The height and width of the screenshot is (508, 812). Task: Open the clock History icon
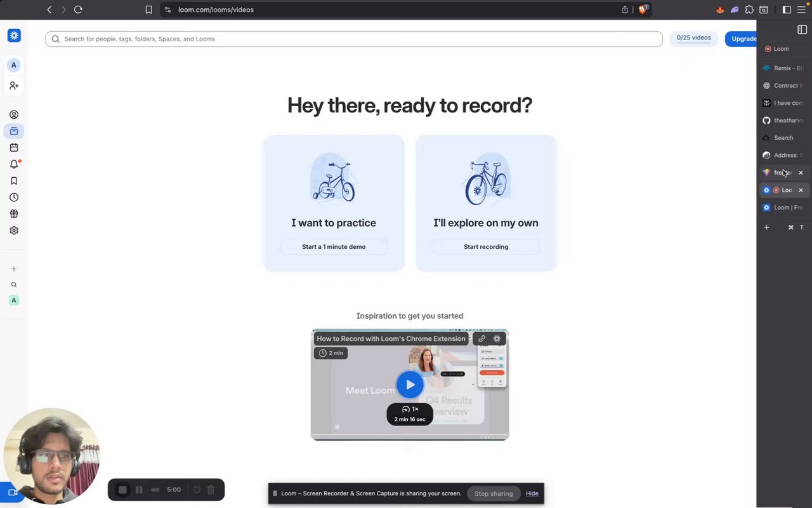(14, 197)
